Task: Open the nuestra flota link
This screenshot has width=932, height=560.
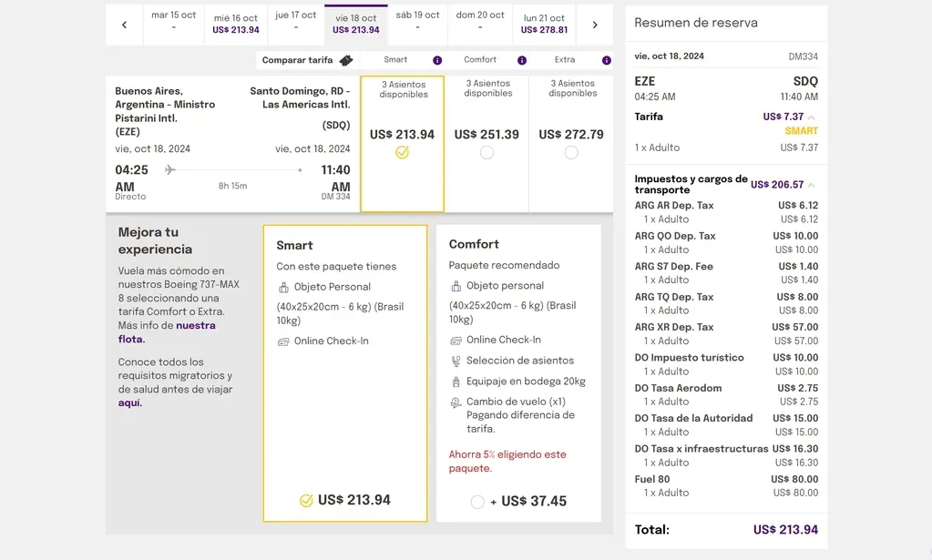Action: coord(195,332)
